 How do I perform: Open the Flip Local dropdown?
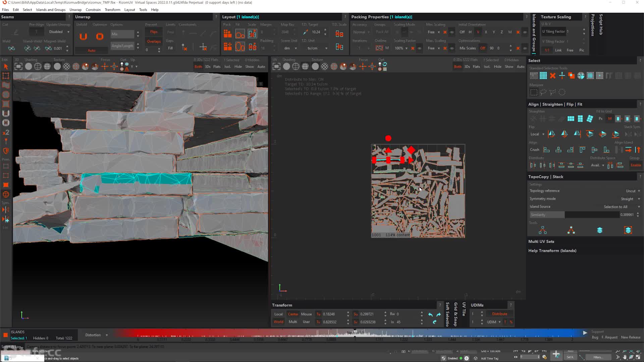point(537,134)
